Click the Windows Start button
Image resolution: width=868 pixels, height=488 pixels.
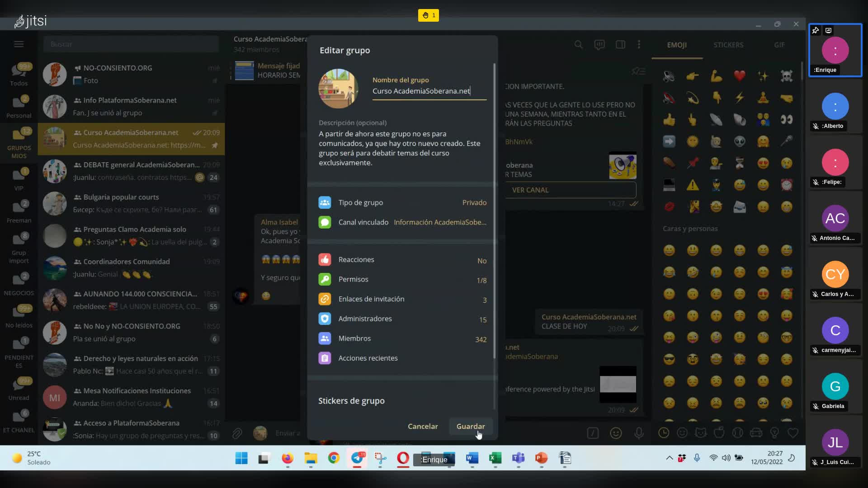pos(241,458)
